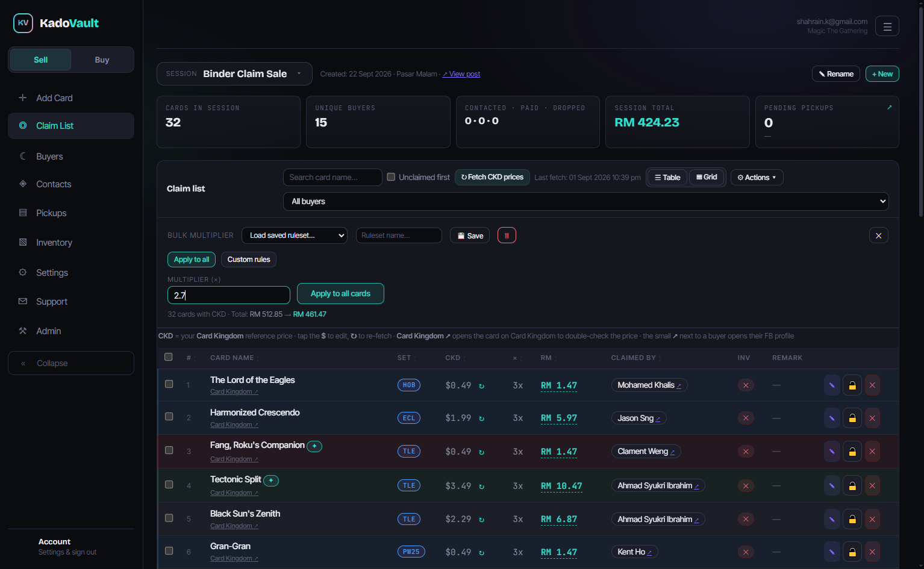Select the Custom rules tab
The width and height of the screenshot is (924, 569).
tap(249, 260)
